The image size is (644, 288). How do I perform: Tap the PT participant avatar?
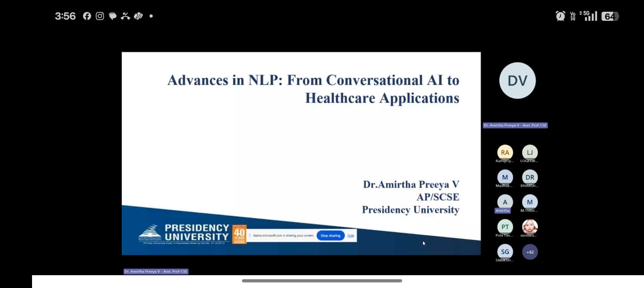(505, 227)
